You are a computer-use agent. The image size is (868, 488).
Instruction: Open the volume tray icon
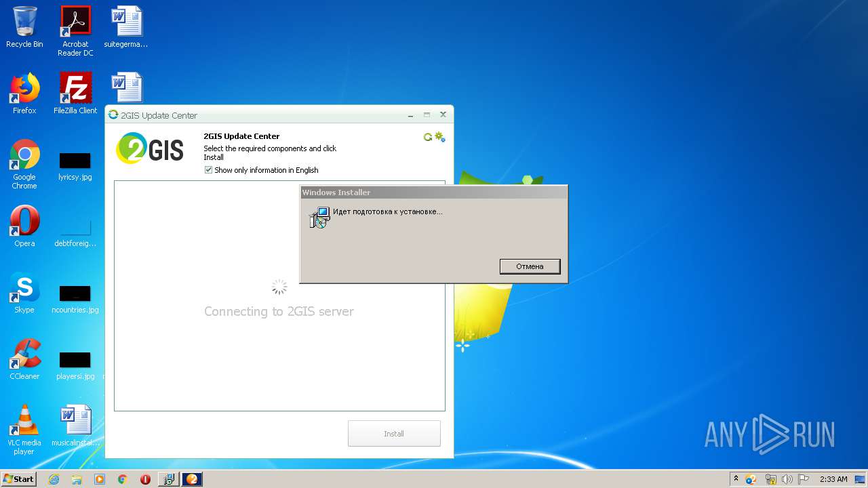pyautogui.click(x=787, y=479)
